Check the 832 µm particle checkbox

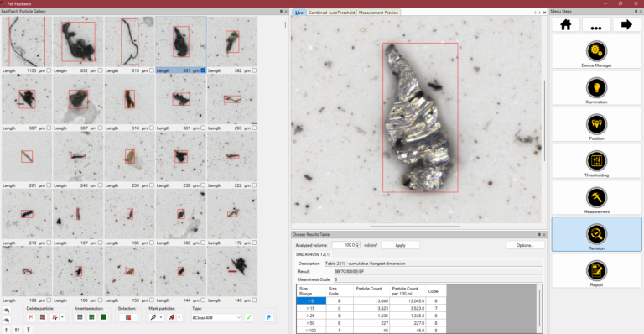point(101,70)
